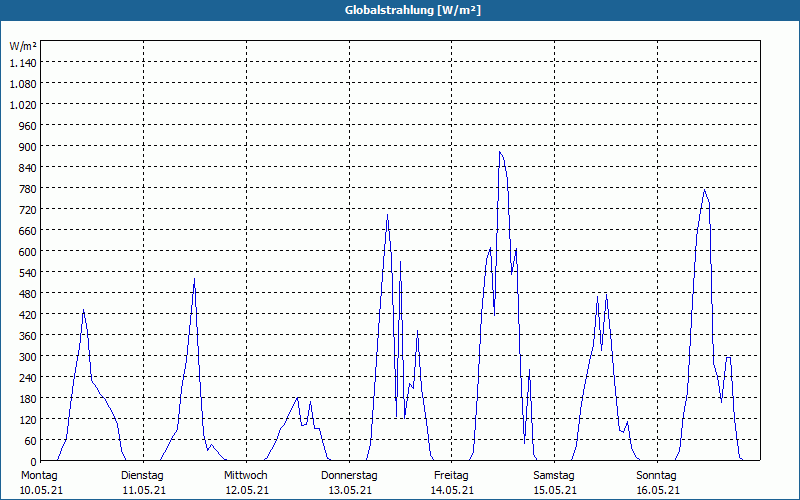This screenshot has width=800, height=500.
Task: Select the 14.05.21 date label
Action: tap(452, 491)
